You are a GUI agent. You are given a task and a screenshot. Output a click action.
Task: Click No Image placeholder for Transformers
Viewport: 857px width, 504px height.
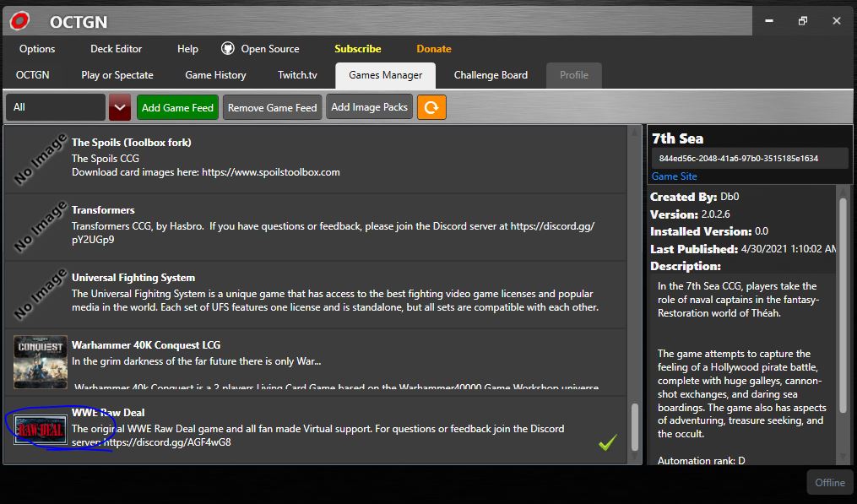(41, 227)
